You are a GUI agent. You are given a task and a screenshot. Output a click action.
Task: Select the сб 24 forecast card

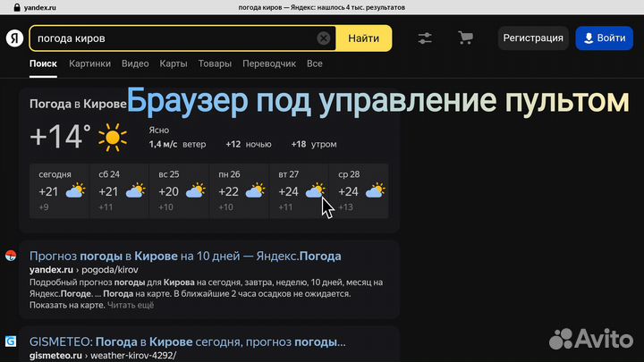click(119, 191)
